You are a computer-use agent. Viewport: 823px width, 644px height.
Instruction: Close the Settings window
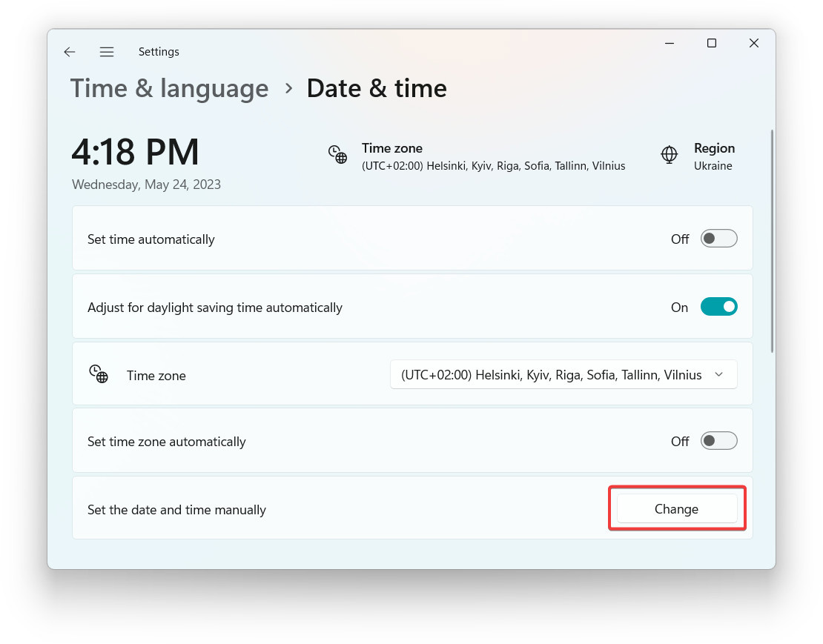pos(754,43)
